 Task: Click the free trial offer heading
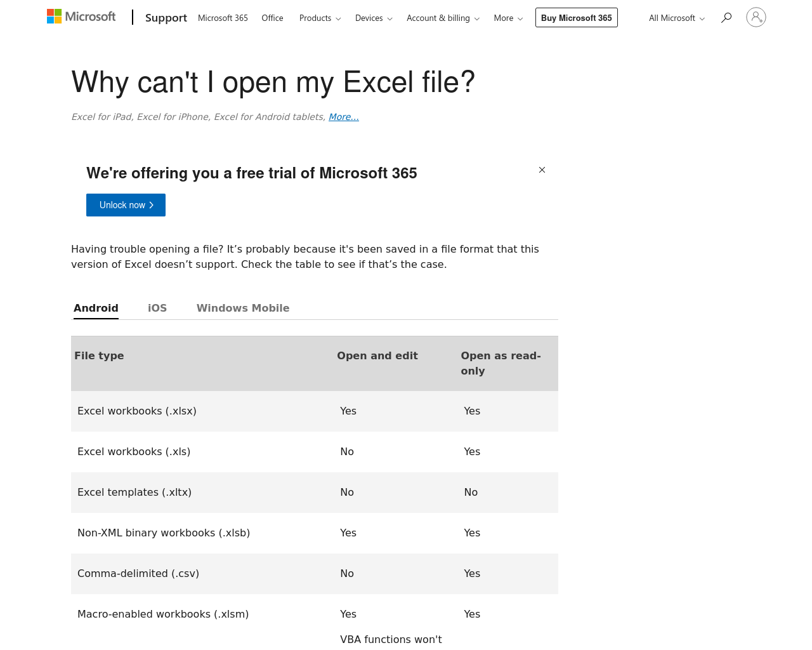(x=252, y=173)
